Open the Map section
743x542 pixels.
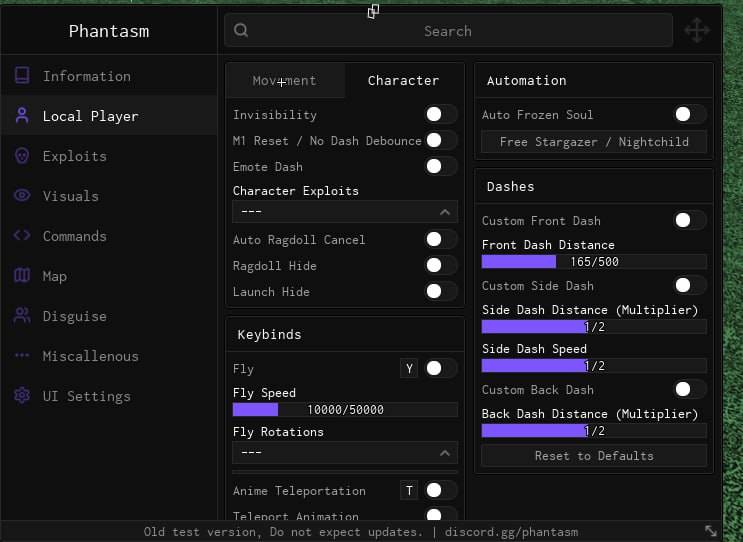tap(109, 276)
